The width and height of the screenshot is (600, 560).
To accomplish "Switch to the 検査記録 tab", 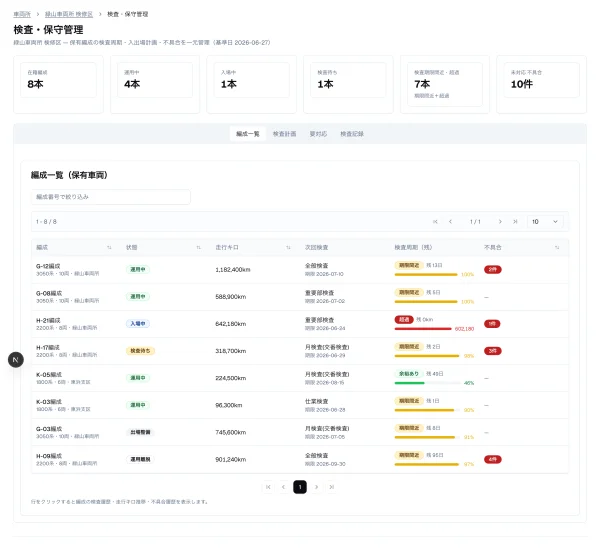I will [352, 134].
